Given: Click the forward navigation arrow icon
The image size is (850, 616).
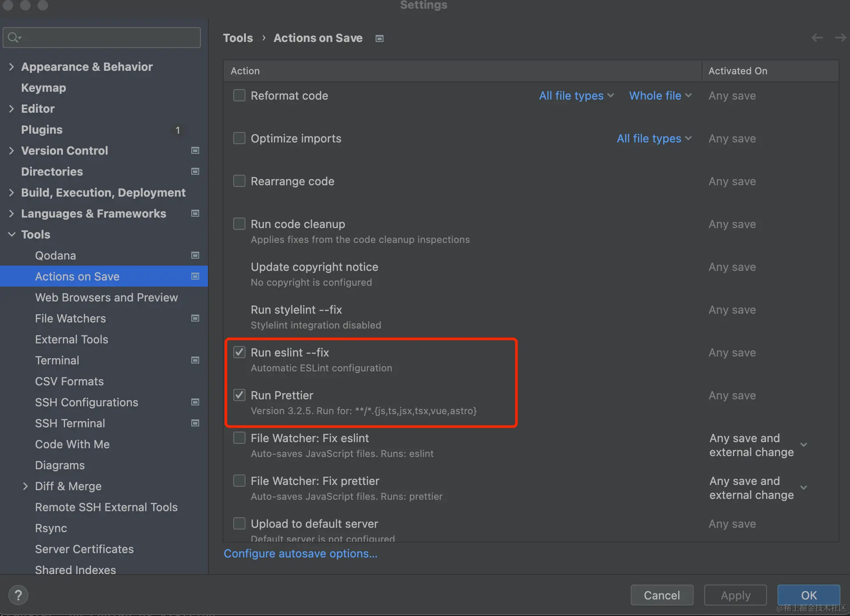Looking at the screenshot, I should 840,38.
